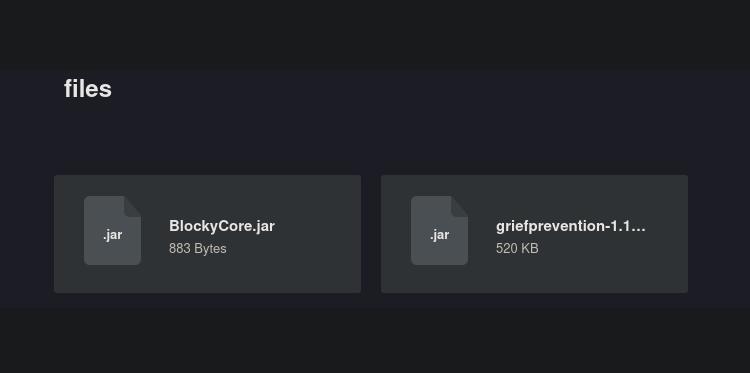
Task: Click the 883 Bytes size label
Action: click(x=198, y=248)
